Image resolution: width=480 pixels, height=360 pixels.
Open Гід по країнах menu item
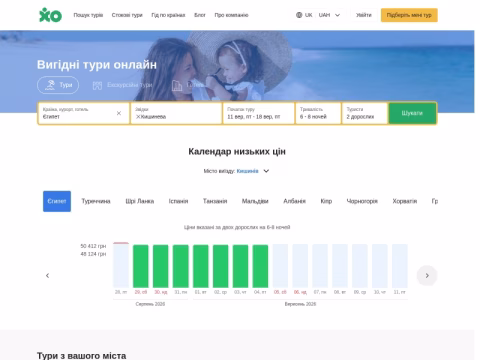tap(168, 15)
